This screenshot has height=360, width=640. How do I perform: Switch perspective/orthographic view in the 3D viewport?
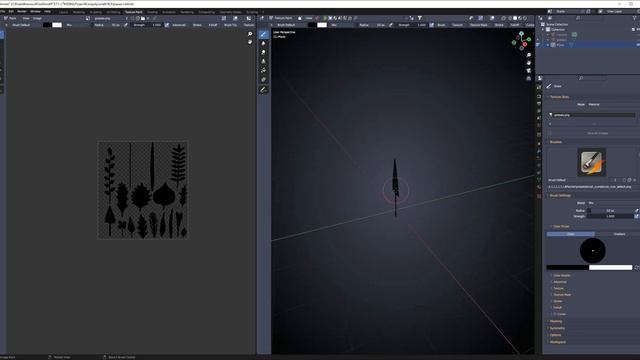point(529,78)
